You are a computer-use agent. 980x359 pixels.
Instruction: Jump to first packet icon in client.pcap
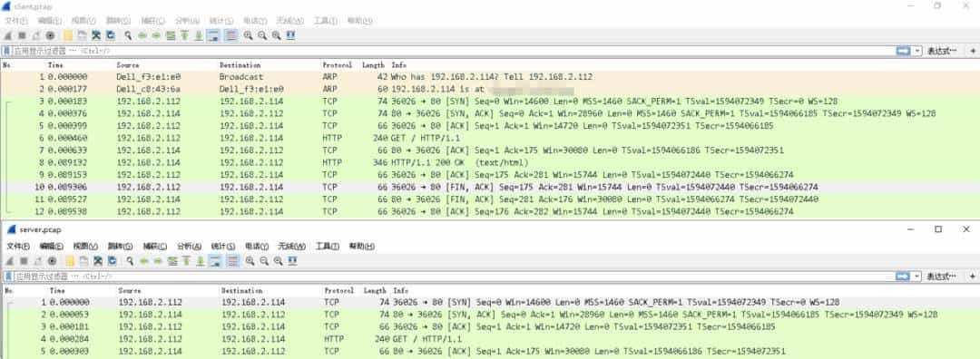pyautogui.click(x=184, y=35)
